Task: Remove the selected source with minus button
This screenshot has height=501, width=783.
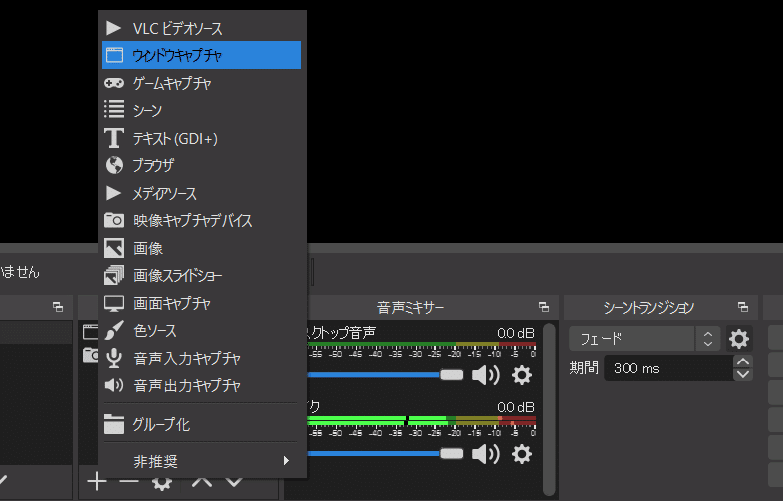Action: click(x=129, y=482)
